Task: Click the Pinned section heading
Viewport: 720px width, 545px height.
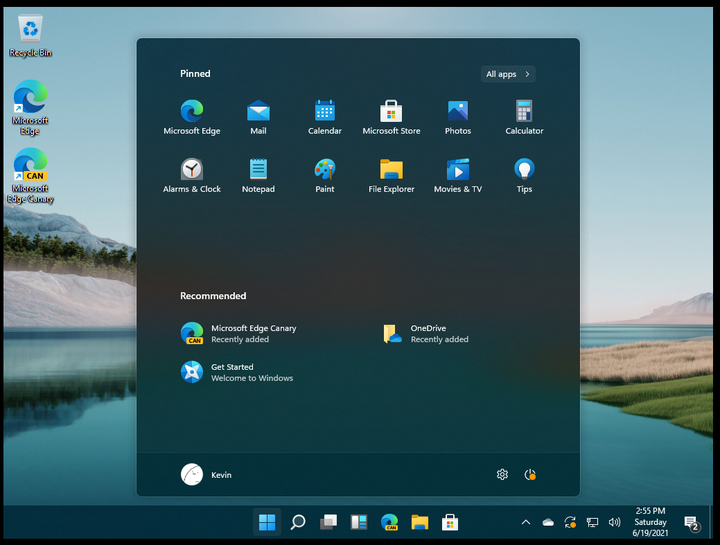Action: [x=195, y=73]
